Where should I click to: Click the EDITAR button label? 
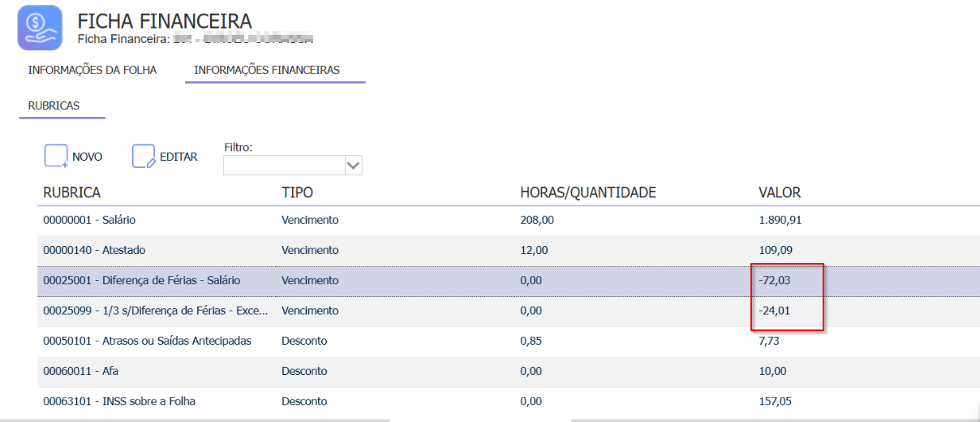(x=179, y=157)
